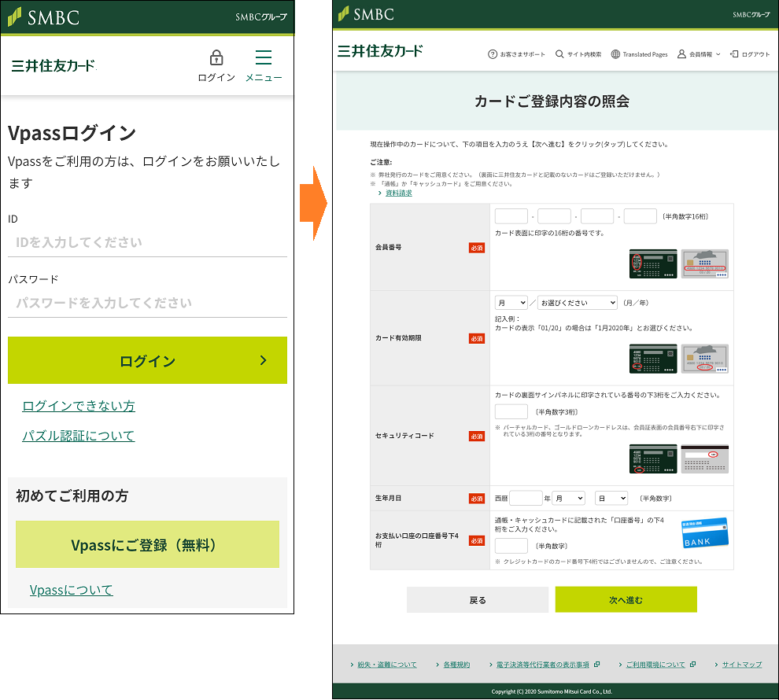779x700 pixels.
Task: Click the site search magnifier icon
Action: (559, 54)
